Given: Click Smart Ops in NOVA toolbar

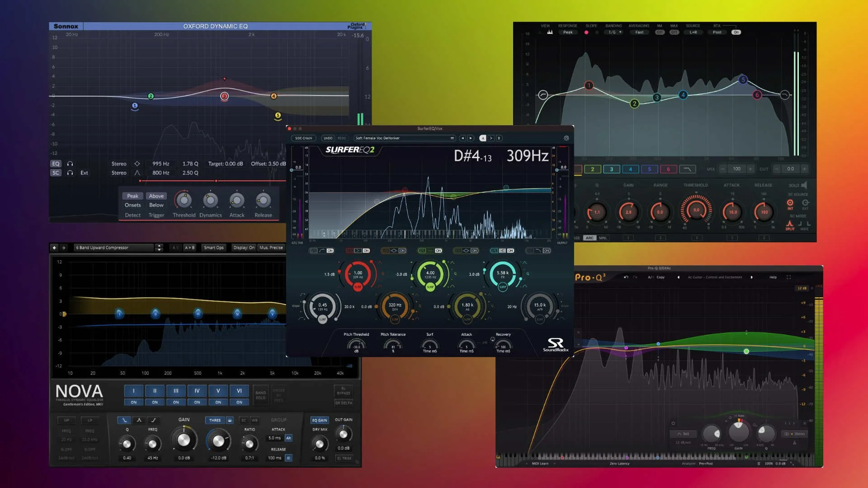Looking at the screenshot, I should click(x=213, y=248).
